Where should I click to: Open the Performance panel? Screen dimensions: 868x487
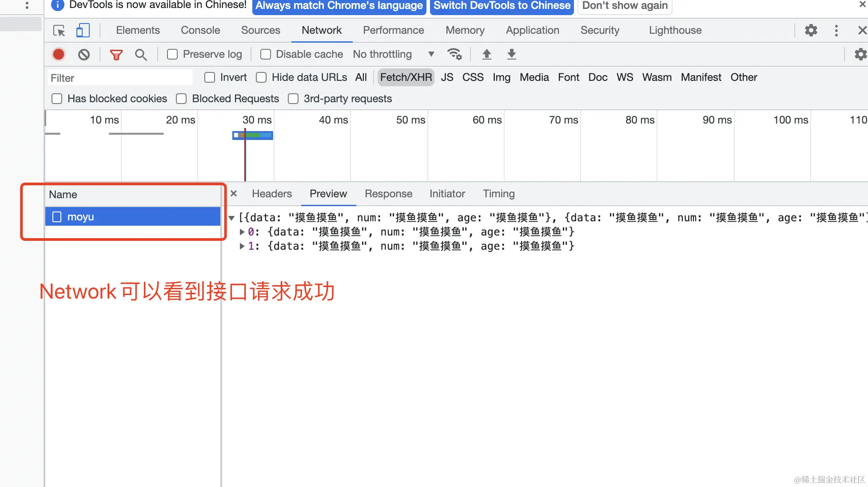393,30
